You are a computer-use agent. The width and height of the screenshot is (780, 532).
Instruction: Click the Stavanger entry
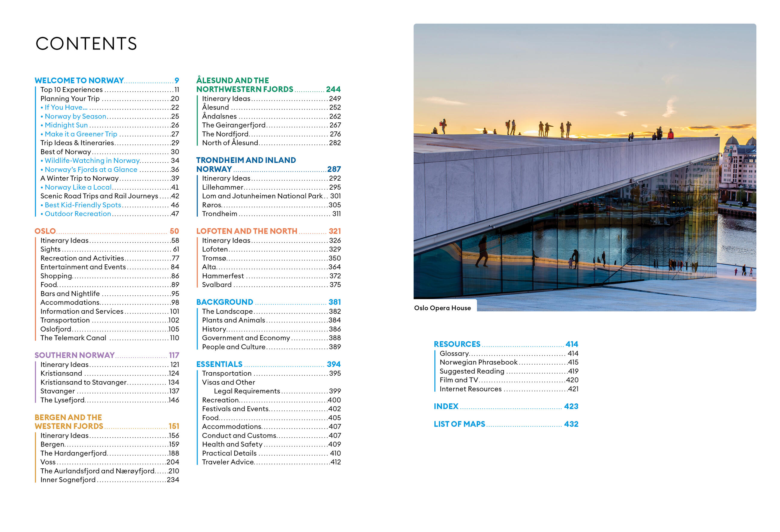(58, 391)
